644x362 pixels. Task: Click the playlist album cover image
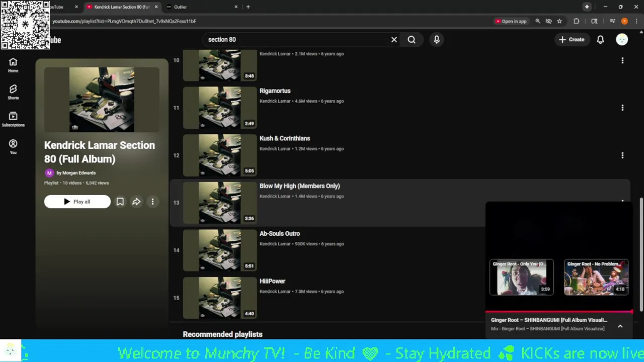point(102,100)
